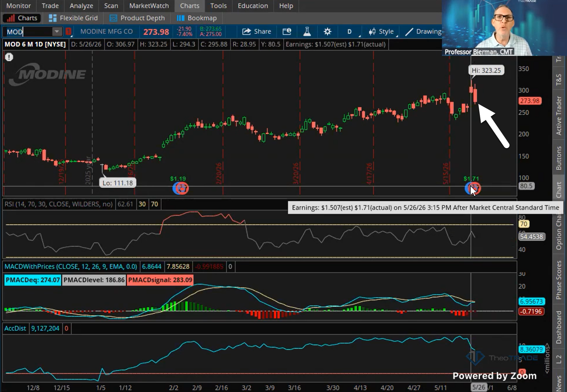Open the Active Trader sidebar panel
Viewport: 567px width, 392px height.
[x=559, y=116]
